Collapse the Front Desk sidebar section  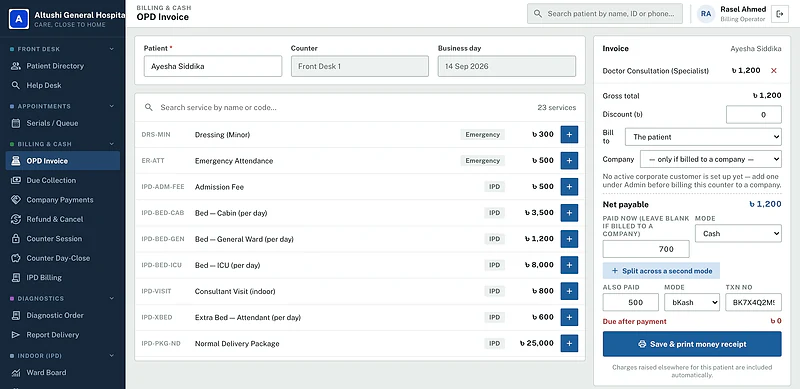[112, 49]
